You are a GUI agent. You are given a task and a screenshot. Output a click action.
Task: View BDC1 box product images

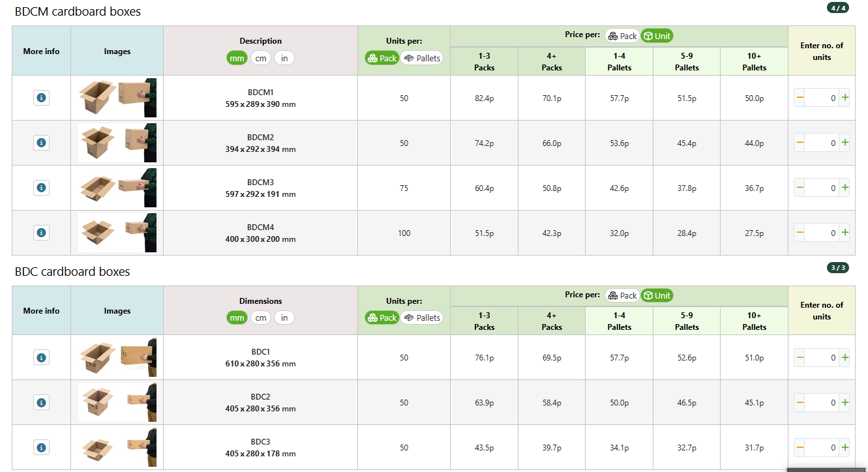pyautogui.click(x=117, y=357)
